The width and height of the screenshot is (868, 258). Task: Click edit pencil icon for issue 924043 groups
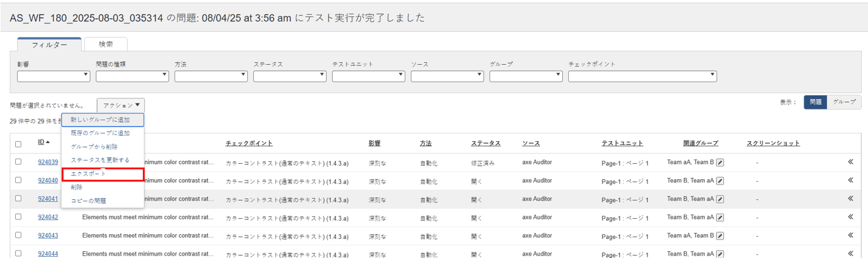click(x=720, y=236)
